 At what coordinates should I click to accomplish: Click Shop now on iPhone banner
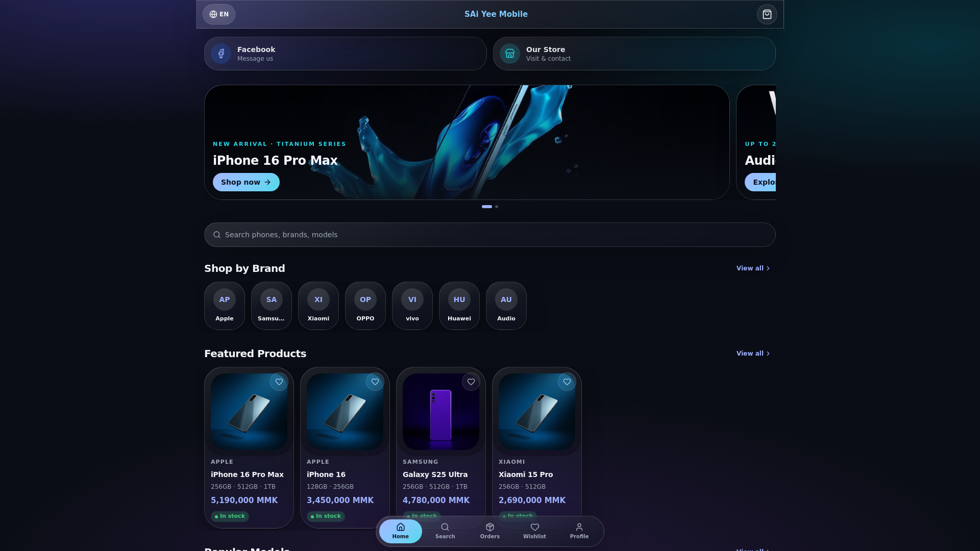click(246, 182)
